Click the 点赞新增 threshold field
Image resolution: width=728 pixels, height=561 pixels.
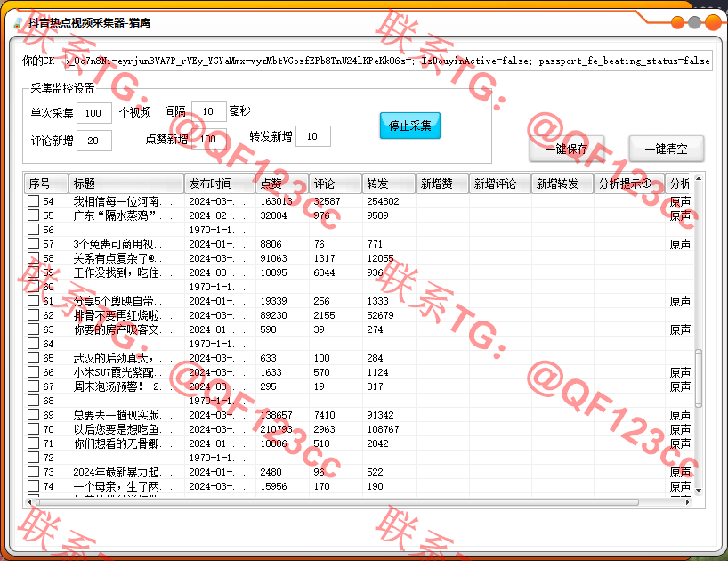pyautogui.click(x=209, y=139)
